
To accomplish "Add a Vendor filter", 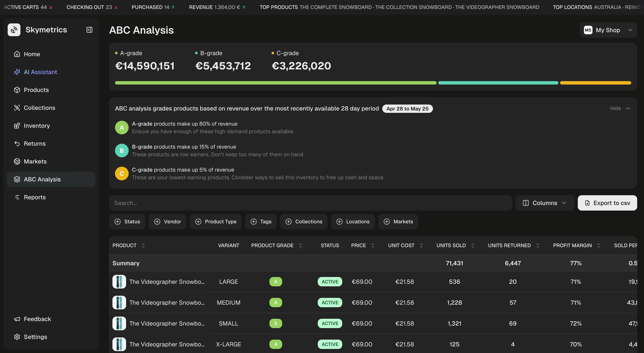I will pyautogui.click(x=167, y=221).
